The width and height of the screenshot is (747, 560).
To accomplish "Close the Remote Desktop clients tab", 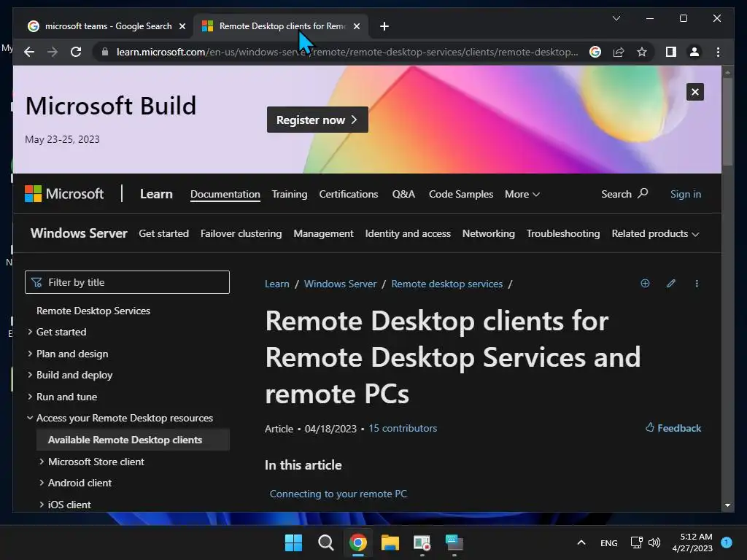I will point(356,26).
